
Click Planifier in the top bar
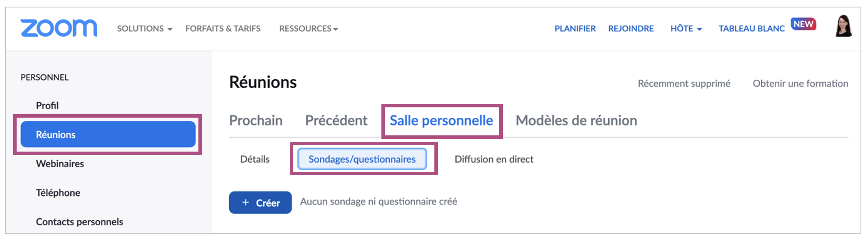coord(575,29)
